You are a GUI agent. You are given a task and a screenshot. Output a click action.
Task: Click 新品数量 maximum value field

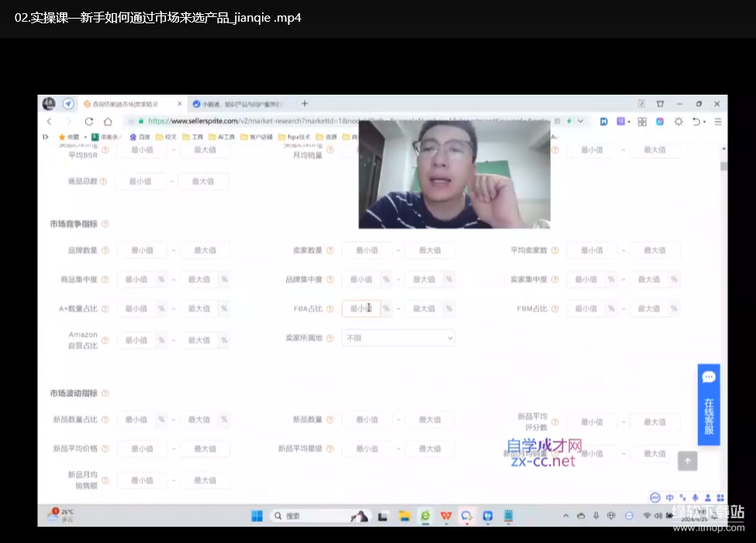point(430,420)
